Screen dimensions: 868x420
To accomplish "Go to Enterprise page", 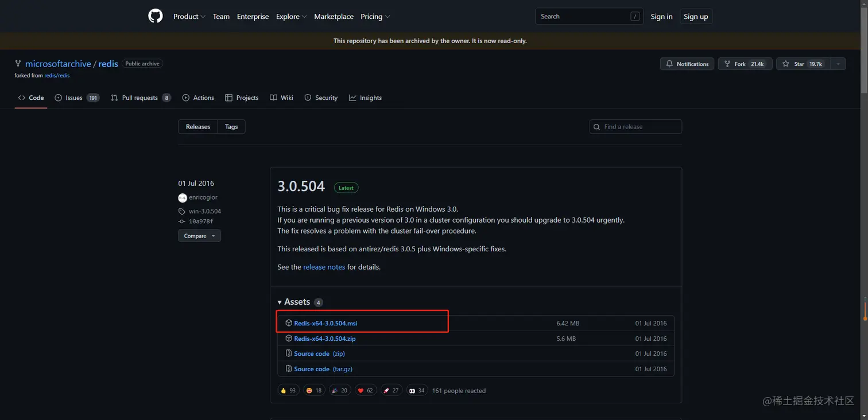I will pos(253,17).
